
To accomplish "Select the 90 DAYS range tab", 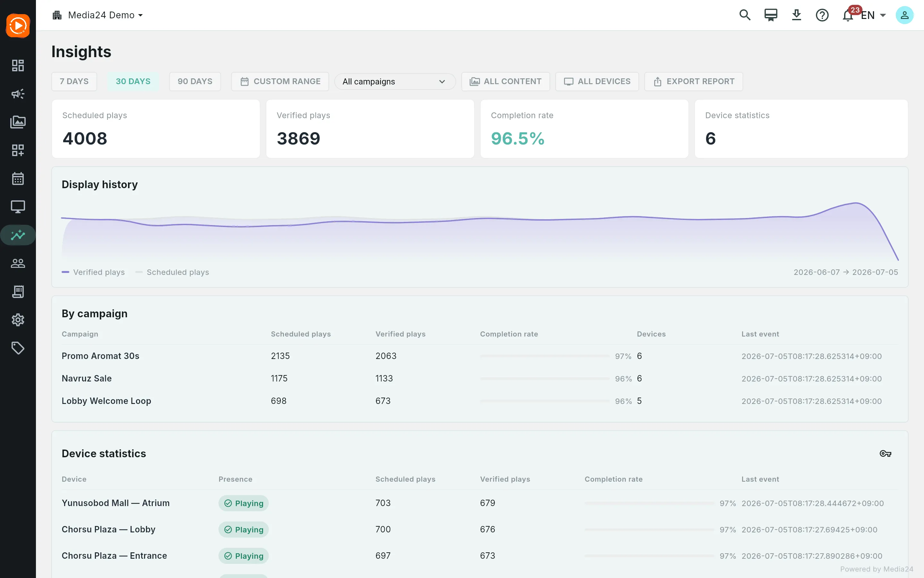I will (195, 82).
